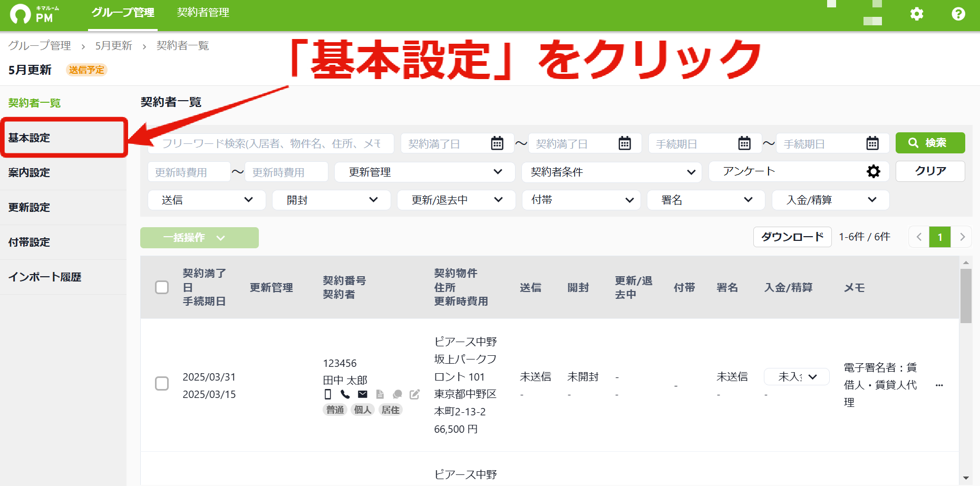Check the row checkbox for 田中 太郎
The width and height of the screenshot is (980, 486).
coord(162,383)
